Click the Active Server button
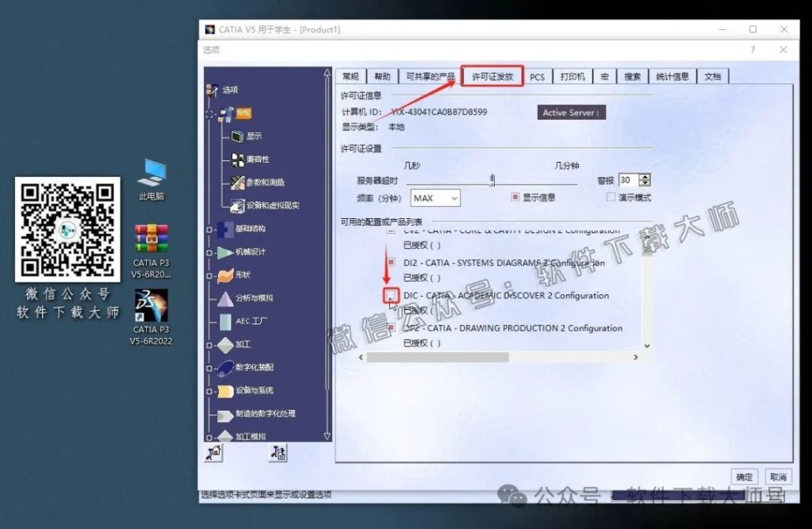This screenshot has width=812, height=529. pos(573,112)
